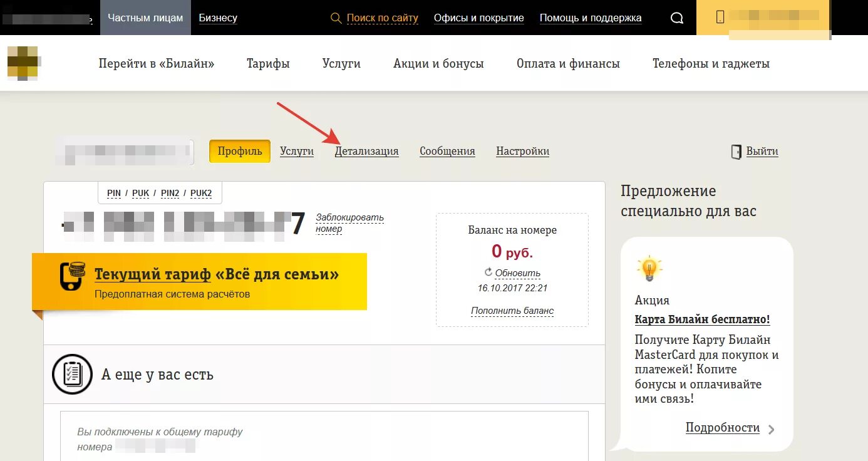Click the А еще у вас есть heading
Screen dimensions: 868x461
(x=157, y=375)
